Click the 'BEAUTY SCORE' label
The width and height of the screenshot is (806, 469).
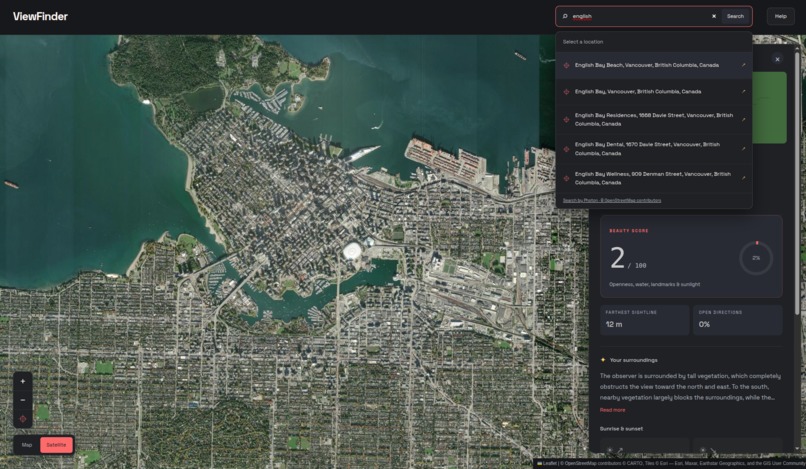click(629, 231)
